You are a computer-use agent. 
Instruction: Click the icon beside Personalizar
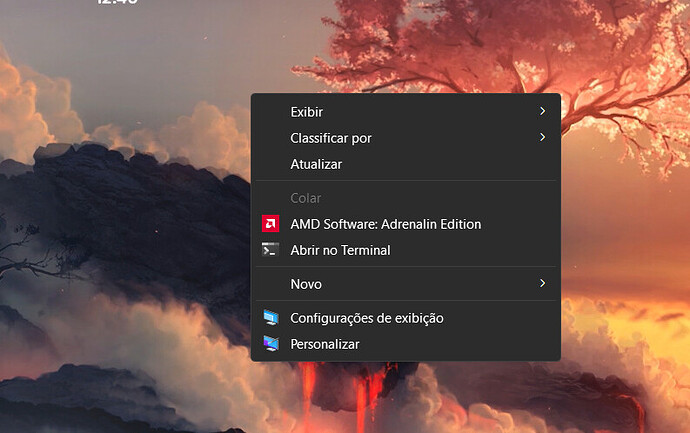pos(270,344)
